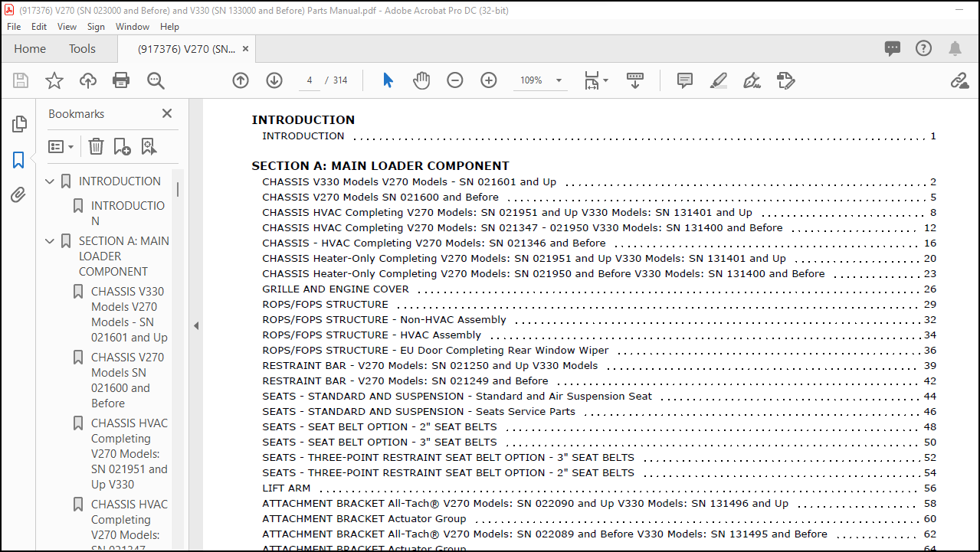Viewport: 980px width, 552px height.
Task: Jump to SEATS - Seats Service Parts entry
Action: (418, 412)
